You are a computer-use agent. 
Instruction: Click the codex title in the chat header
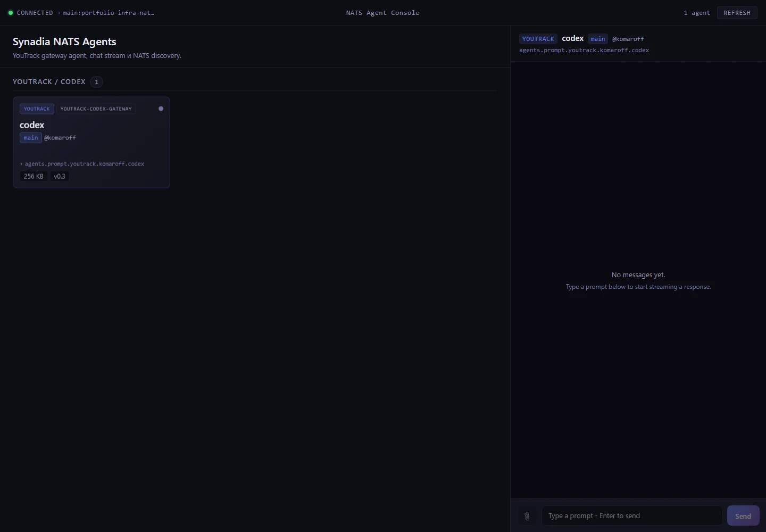[573, 38]
